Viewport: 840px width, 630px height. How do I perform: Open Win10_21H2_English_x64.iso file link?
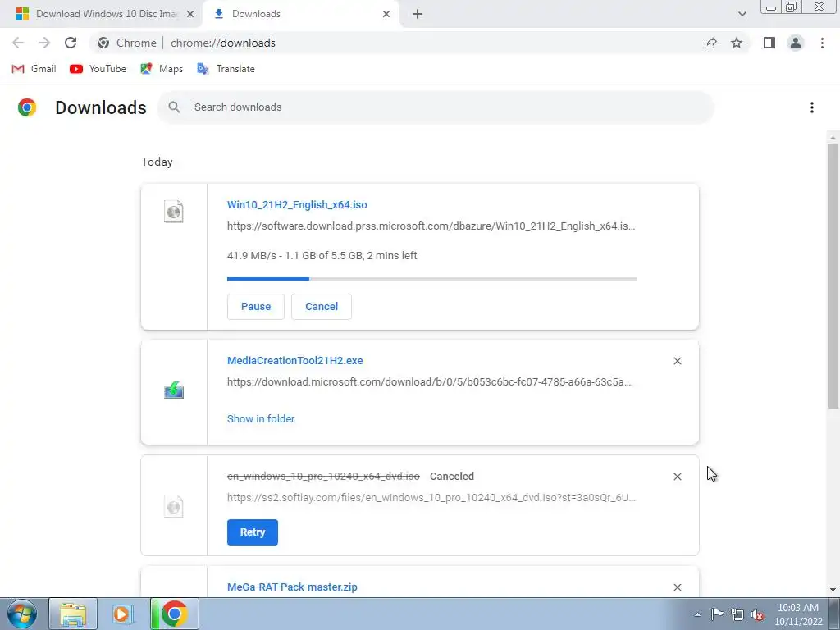click(297, 204)
